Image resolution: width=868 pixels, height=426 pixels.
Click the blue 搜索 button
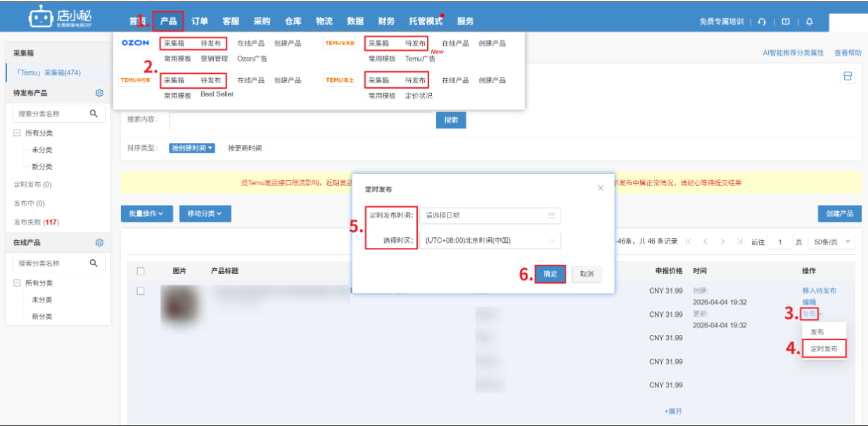pyautogui.click(x=451, y=120)
